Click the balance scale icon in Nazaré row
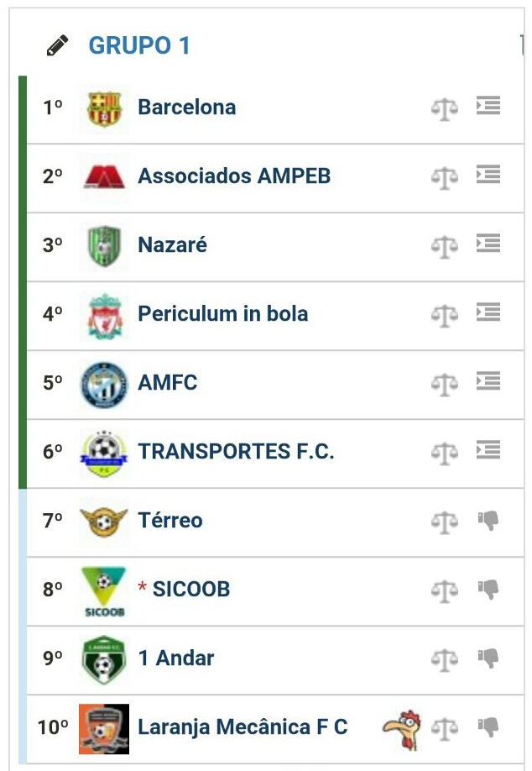 (x=444, y=246)
